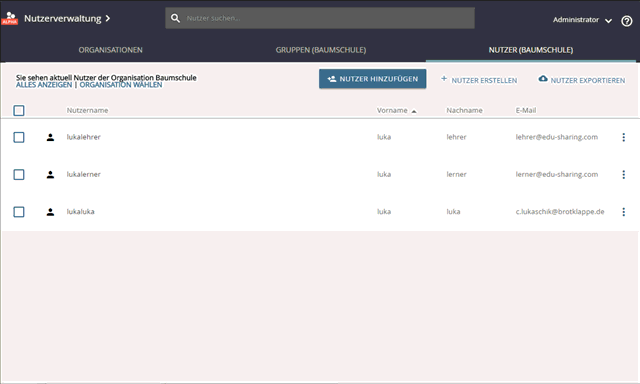Image resolution: width=640 pixels, height=384 pixels.
Task: Click the search magnifier icon
Action: point(175,18)
